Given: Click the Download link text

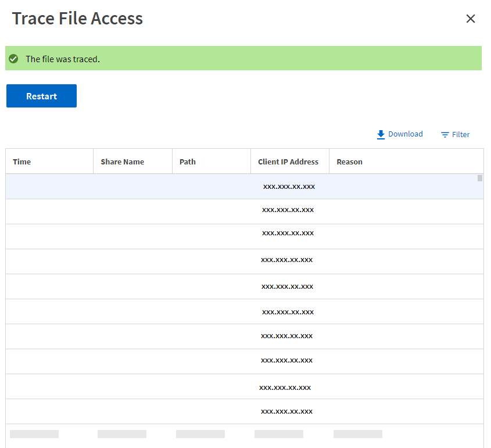Looking at the screenshot, I should [x=405, y=134].
